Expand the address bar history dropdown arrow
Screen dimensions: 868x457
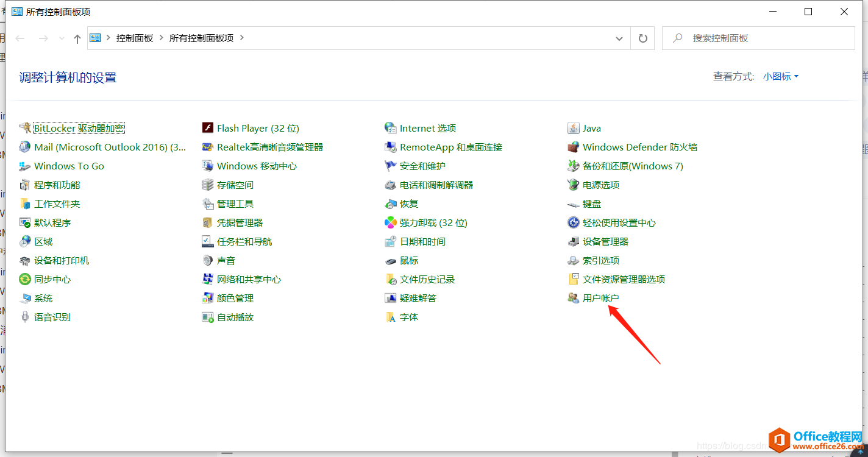click(x=619, y=38)
